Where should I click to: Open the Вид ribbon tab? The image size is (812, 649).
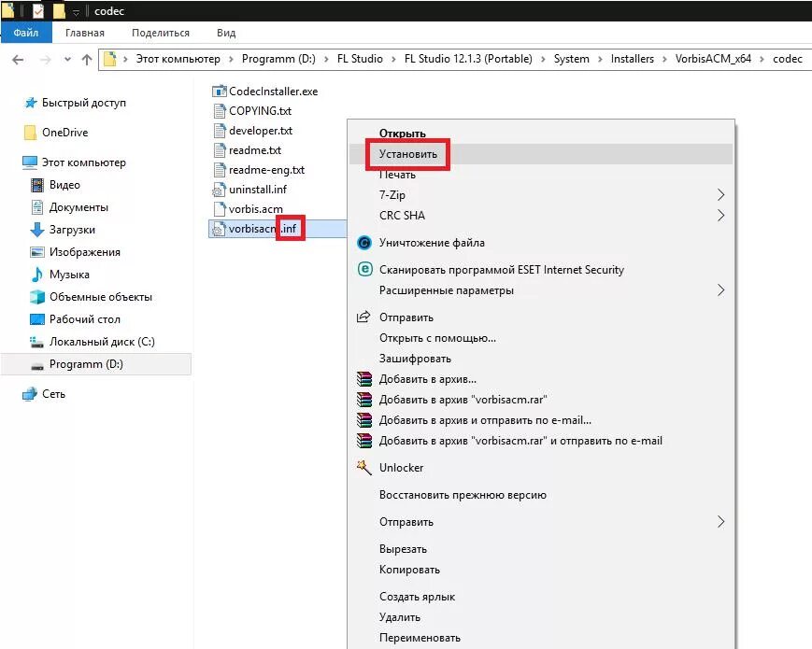click(226, 33)
